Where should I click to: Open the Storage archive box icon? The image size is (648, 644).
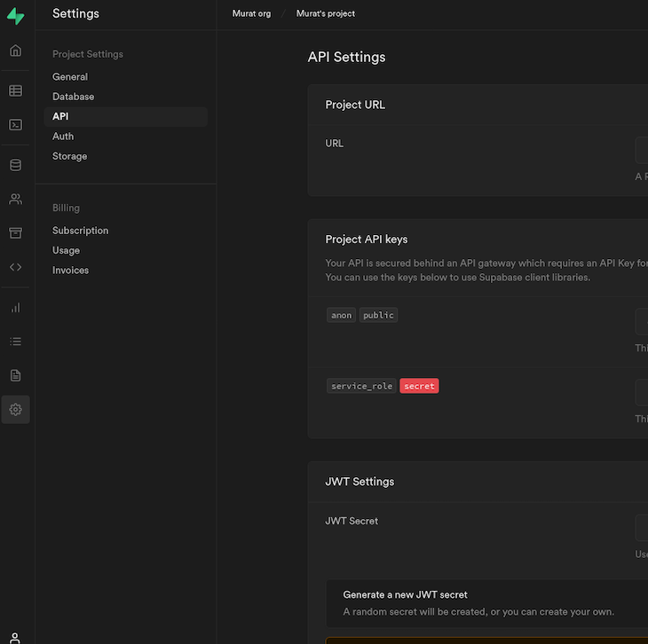point(15,232)
